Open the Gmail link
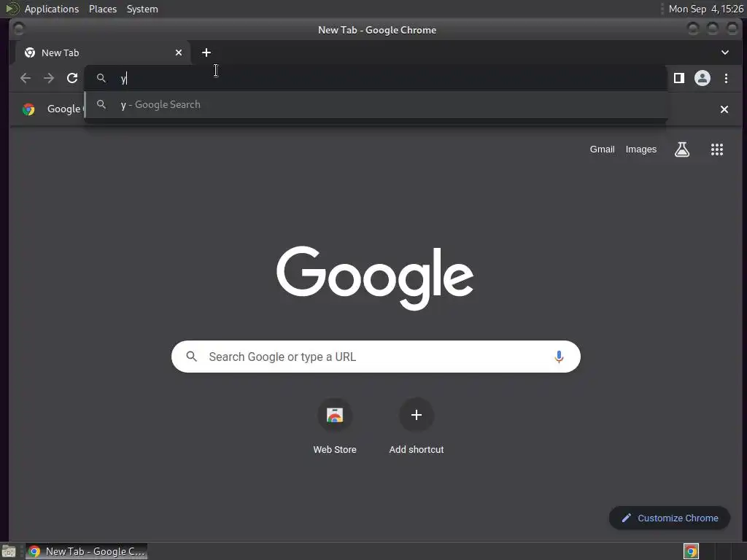Viewport: 747px width, 560px height. pyautogui.click(x=602, y=149)
